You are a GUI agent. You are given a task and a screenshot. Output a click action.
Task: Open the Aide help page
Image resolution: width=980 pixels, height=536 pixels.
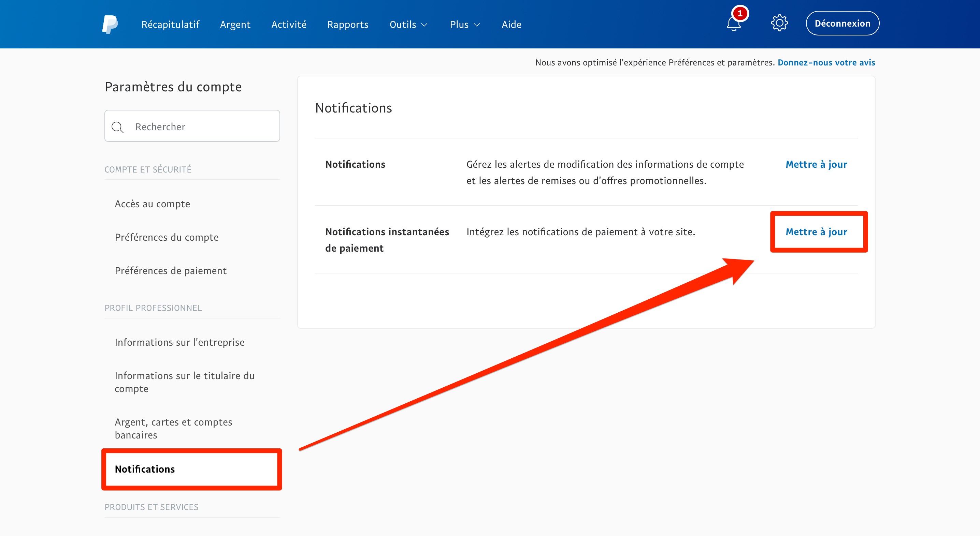coord(511,25)
